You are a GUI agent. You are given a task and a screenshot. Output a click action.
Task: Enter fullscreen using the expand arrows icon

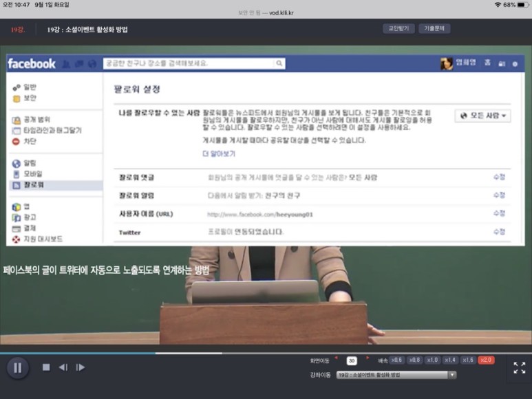(520, 368)
